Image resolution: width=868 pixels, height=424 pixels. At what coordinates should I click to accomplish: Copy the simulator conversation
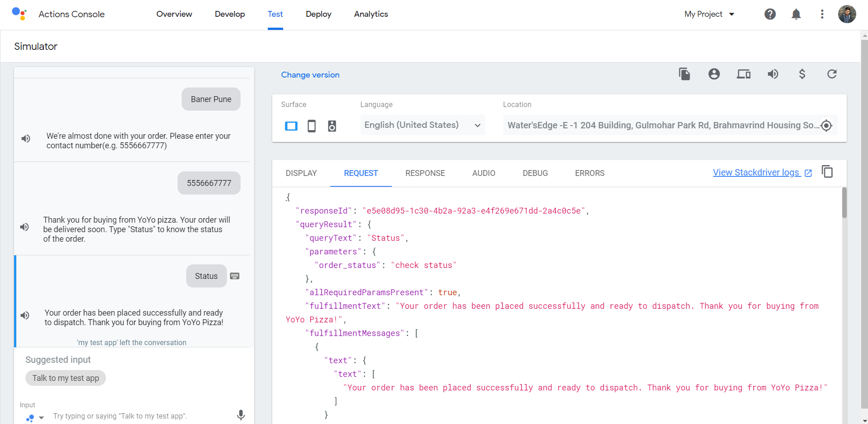pos(684,74)
